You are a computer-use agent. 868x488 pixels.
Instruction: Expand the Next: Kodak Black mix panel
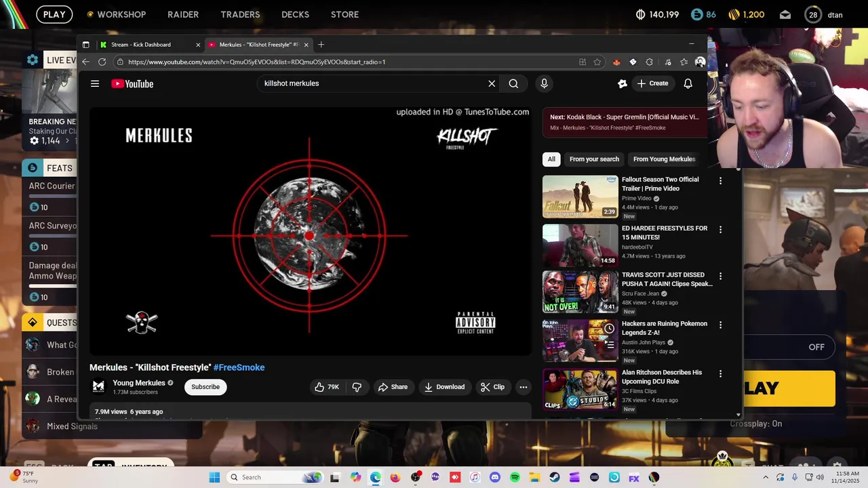pos(625,122)
